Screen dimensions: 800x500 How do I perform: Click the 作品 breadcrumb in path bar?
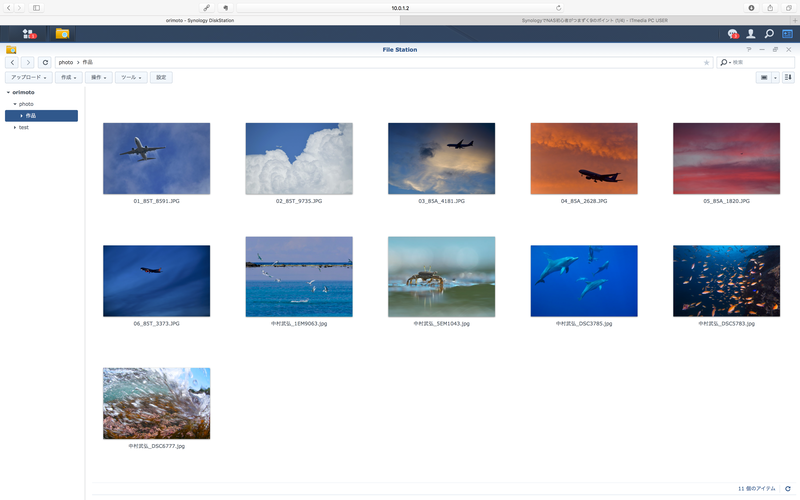[x=88, y=62]
